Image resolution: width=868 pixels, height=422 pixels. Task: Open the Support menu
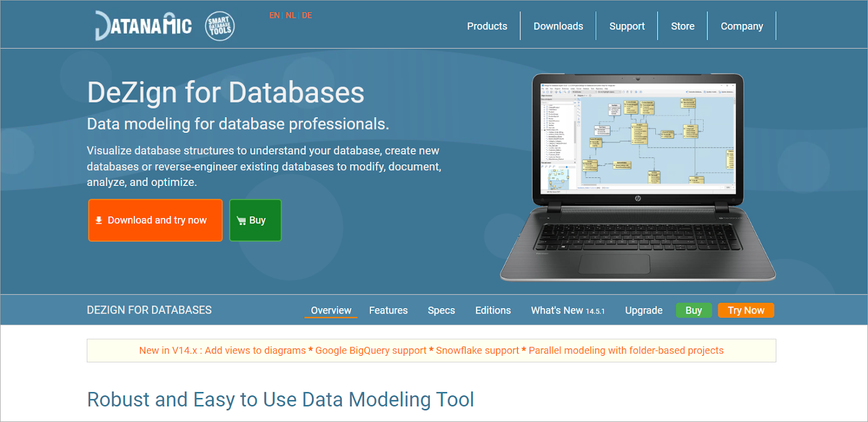627,26
